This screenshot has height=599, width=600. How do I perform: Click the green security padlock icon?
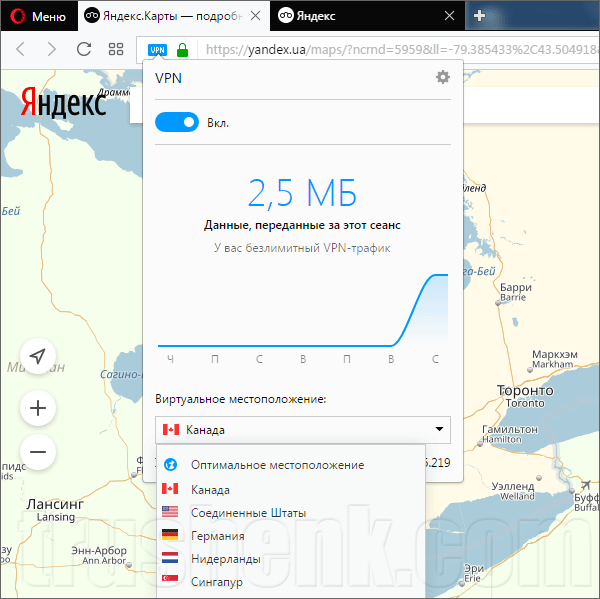click(x=183, y=50)
